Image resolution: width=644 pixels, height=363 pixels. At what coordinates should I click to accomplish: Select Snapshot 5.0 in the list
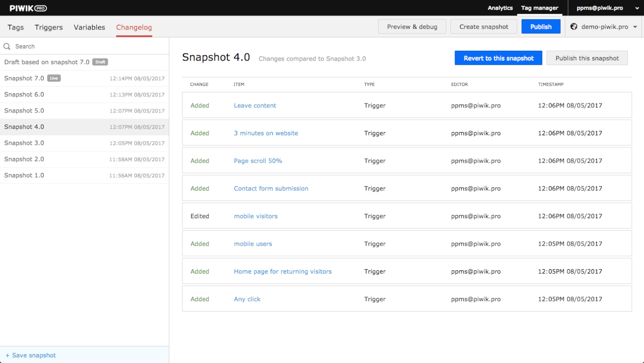(84, 111)
